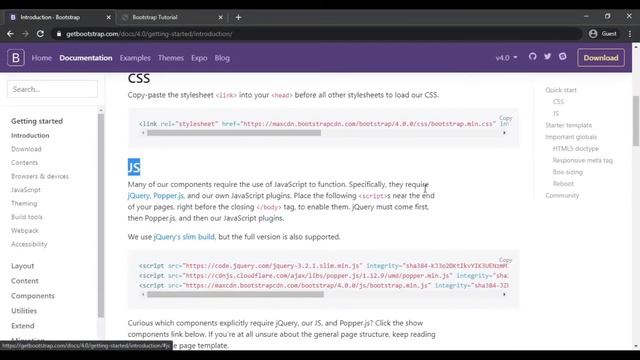Open Blog in navbar

[222, 58]
